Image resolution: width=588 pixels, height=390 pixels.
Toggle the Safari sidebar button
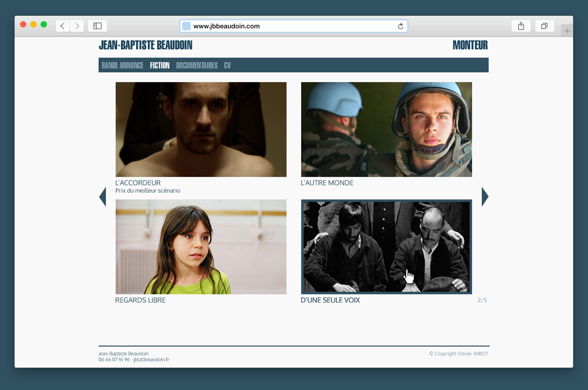[x=98, y=26]
